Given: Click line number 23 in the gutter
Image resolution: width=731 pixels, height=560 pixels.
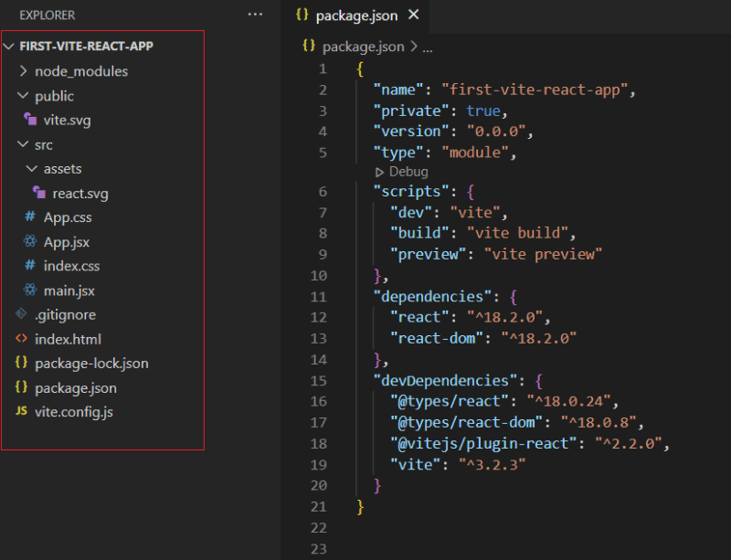Looking at the screenshot, I should [319, 549].
